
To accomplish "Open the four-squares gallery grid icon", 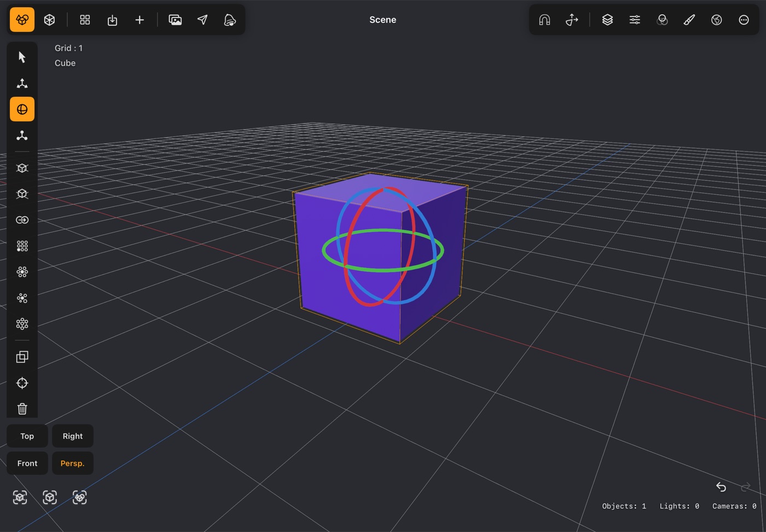I will coord(85,20).
